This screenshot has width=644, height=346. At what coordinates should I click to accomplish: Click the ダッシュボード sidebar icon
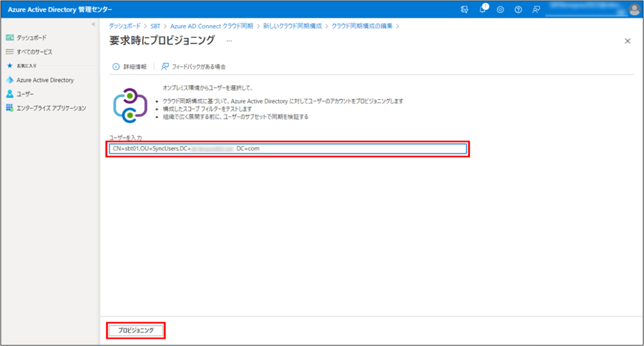click(10, 38)
